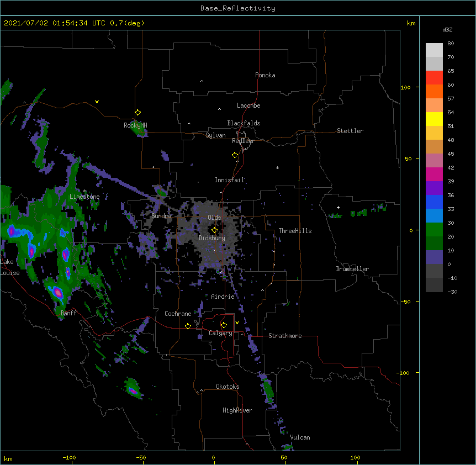Click the Okotoks town label

click(x=228, y=387)
